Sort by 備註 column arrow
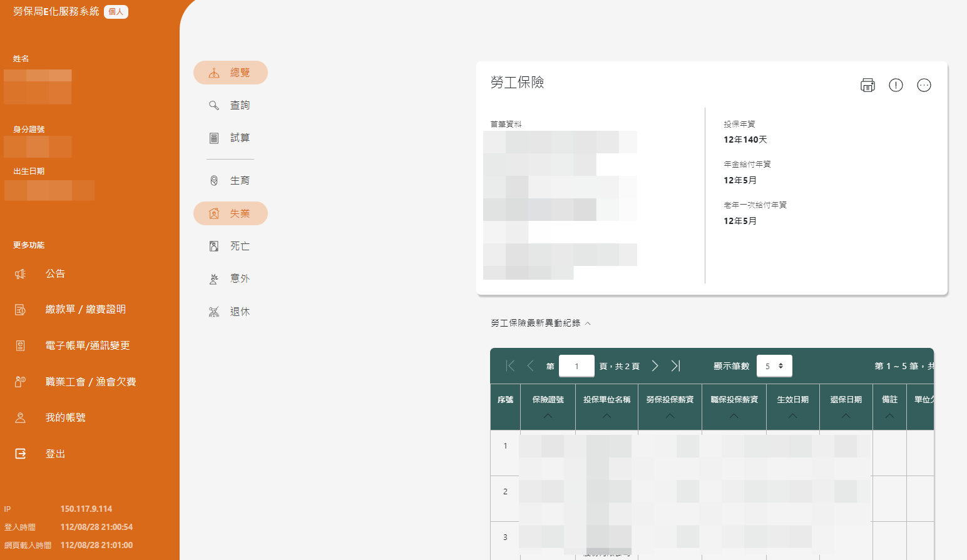967x560 pixels. point(889,416)
